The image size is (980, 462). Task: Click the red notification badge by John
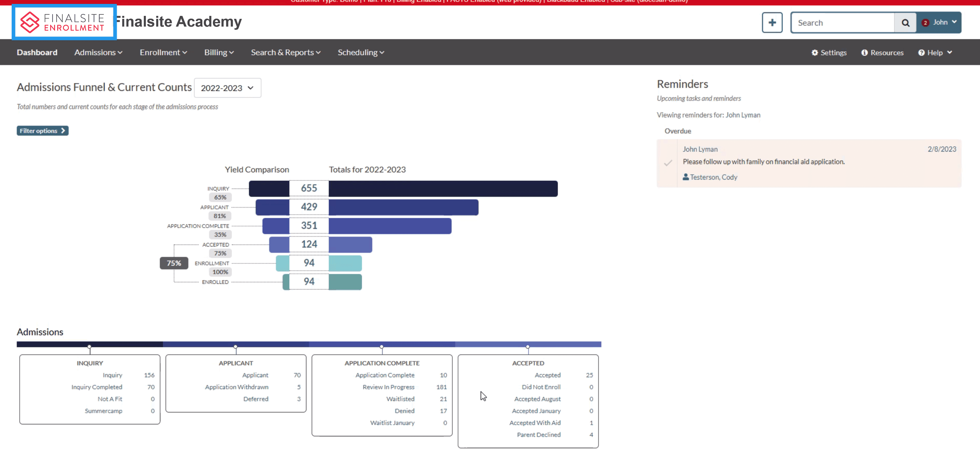(925, 23)
